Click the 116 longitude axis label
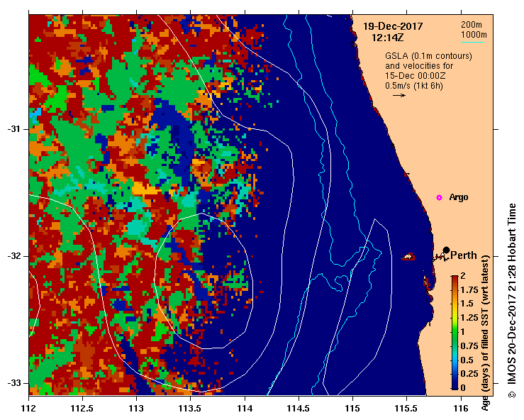Screen dimensions: 524x420 (461, 409)
